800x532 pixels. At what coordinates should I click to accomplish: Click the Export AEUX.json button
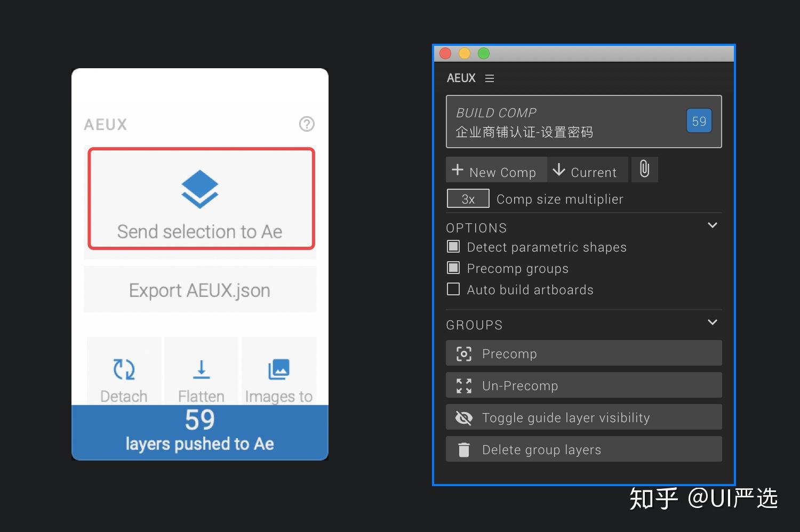pyautogui.click(x=200, y=289)
